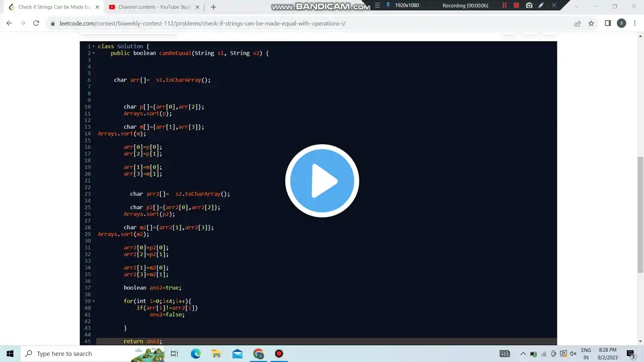
Task: Open the Windows Start menu
Action: point(10,353)
